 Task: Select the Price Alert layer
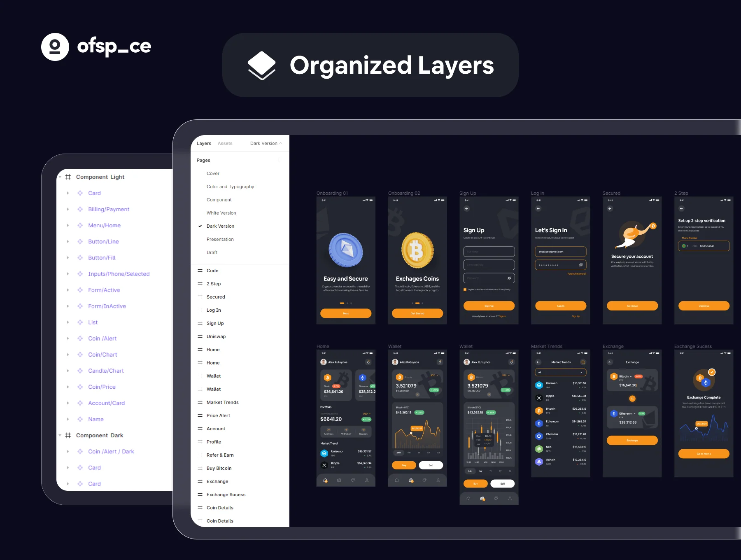tap(218, 415)
